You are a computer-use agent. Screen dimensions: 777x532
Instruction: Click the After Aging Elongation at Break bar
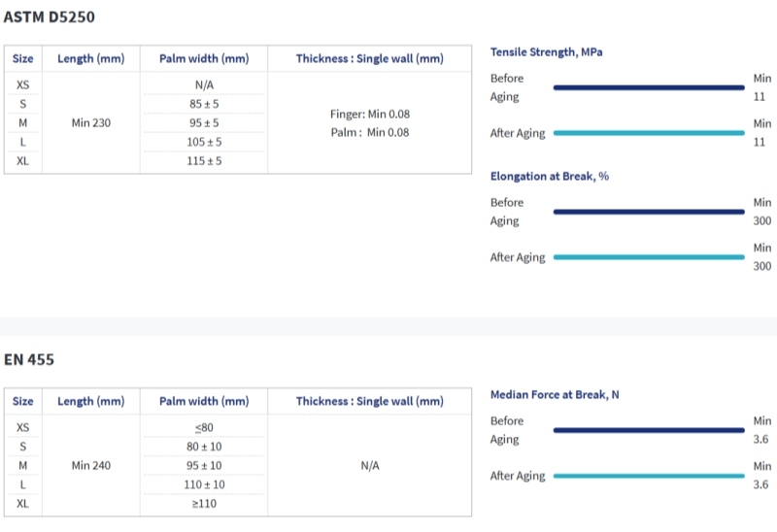point(648,257)
